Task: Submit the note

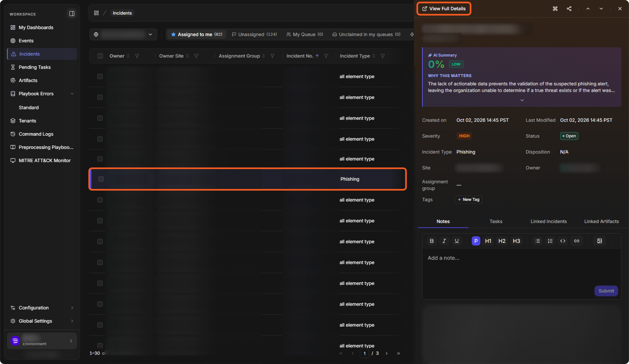Action: pos(606,291)
